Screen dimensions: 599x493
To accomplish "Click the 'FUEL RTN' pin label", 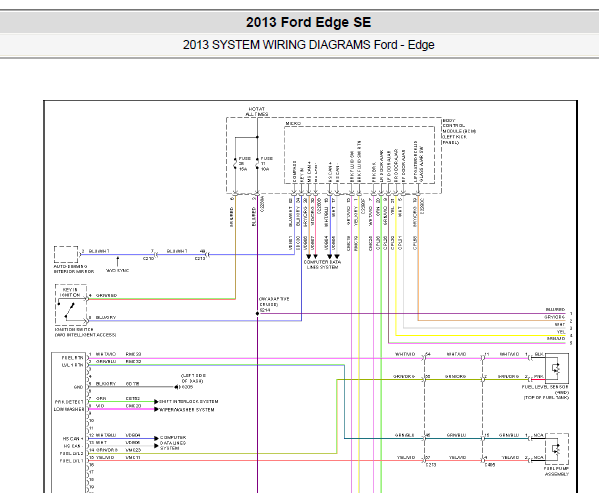I will pyautogui.click(x=72, y=358).
